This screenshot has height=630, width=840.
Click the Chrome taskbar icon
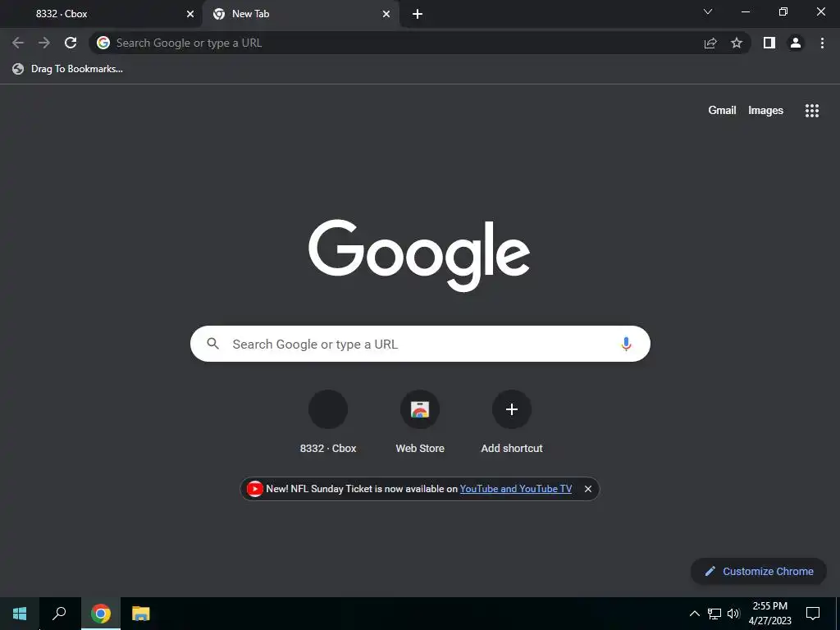point(100,614)
